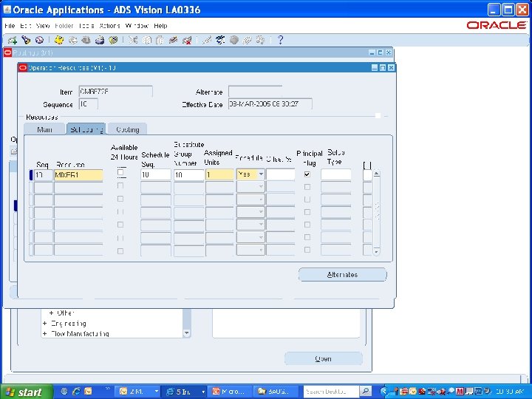This screenshot has height=399, width=532.
Task: Open the File menu
Action: (10, 26)
